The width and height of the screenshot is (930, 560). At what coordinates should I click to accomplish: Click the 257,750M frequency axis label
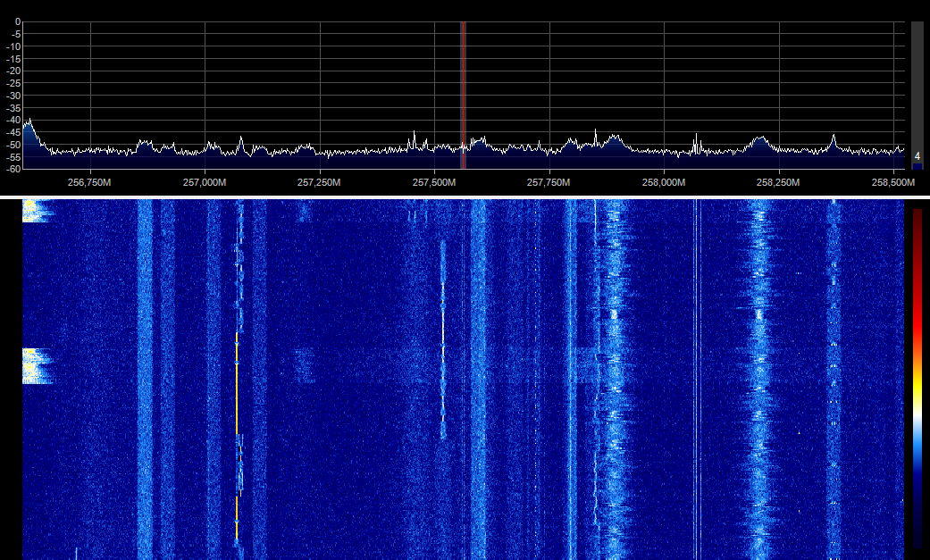(549, 183)
